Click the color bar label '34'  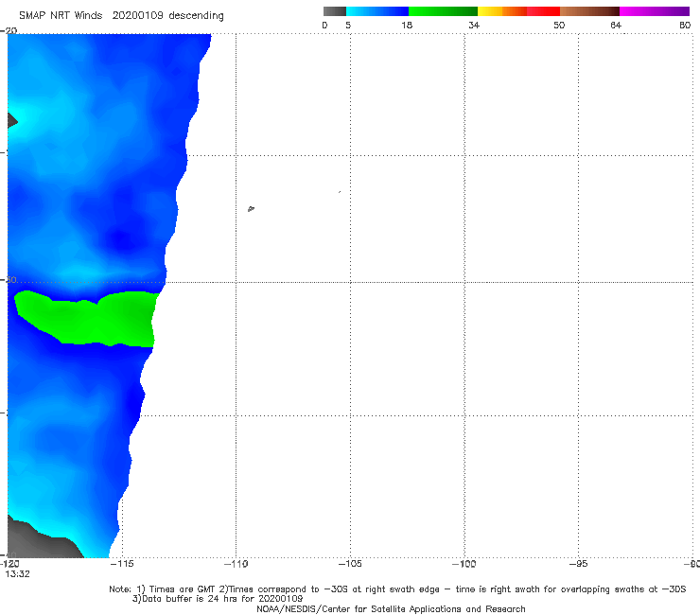coord(474,25)
